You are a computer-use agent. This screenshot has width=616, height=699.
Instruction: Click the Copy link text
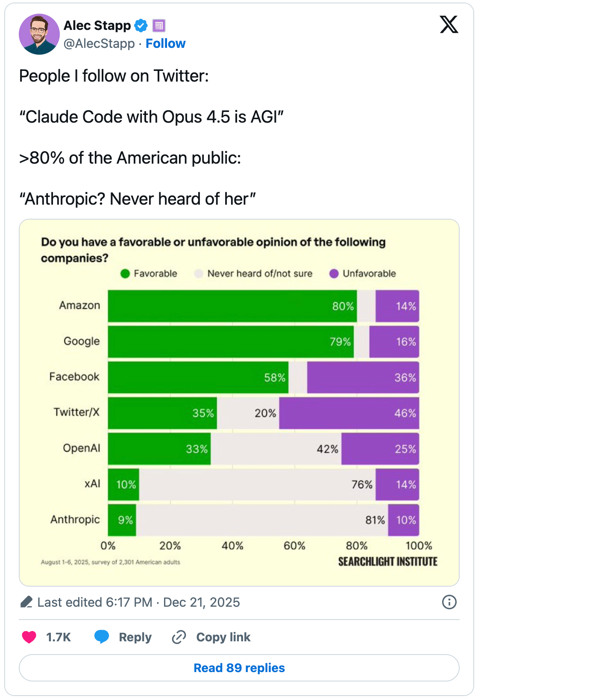(x=223, y=637)
